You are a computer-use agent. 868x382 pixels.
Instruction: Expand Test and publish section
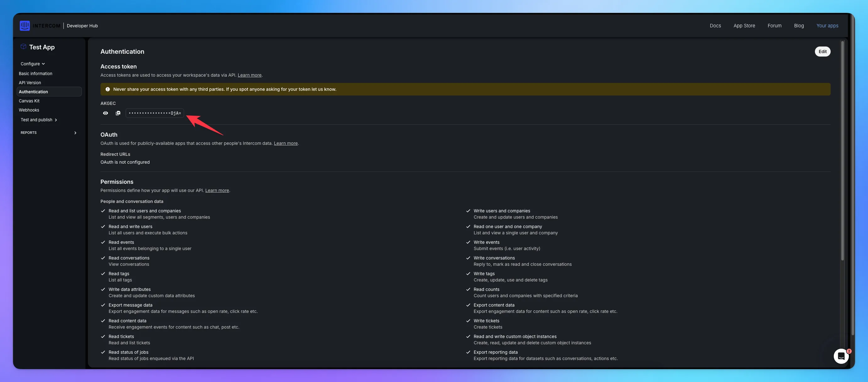pos(39,120)
